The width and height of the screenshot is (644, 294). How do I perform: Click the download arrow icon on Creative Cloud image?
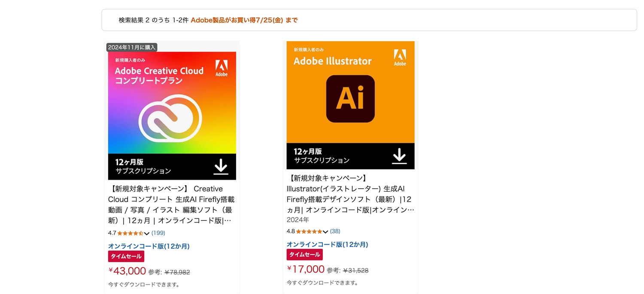(x=221, y=167)
